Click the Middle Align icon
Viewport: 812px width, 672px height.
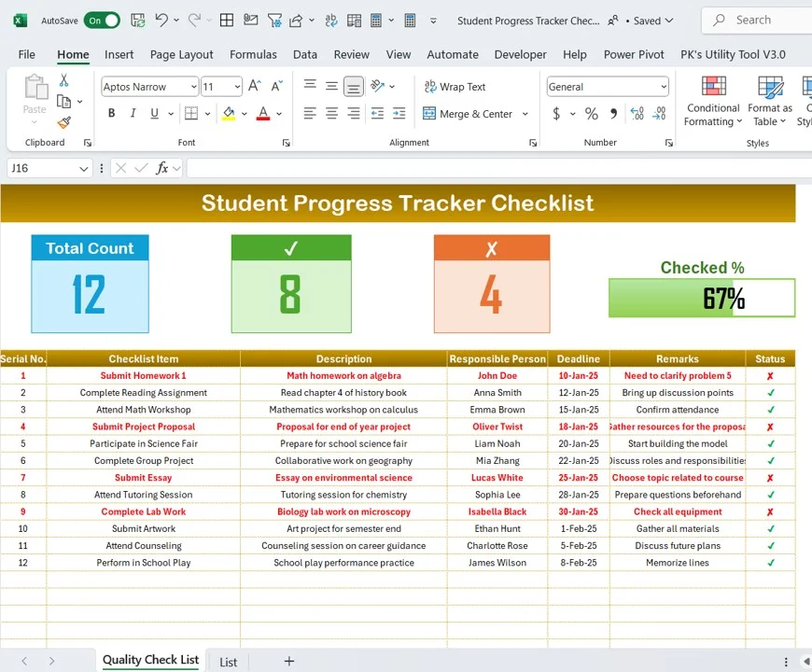click(x=331, y=86)
